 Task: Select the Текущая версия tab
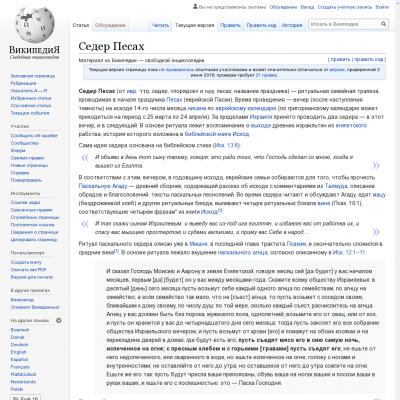coord(194,25)
